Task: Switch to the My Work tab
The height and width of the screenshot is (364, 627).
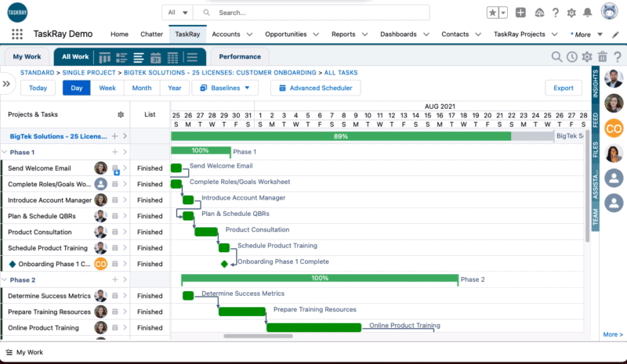Action: pos(27,56)
